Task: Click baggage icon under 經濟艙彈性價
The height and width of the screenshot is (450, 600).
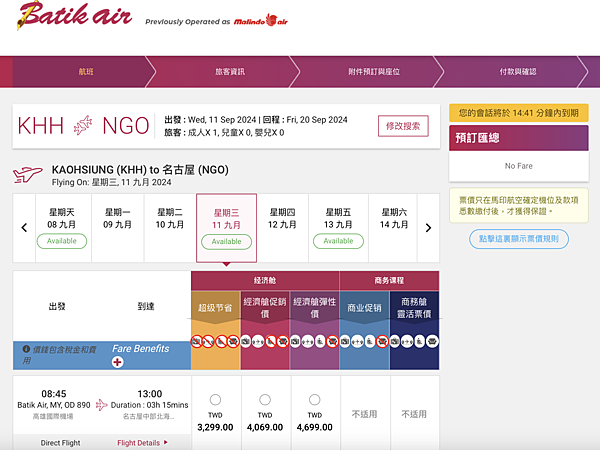Action: [295, 341]
